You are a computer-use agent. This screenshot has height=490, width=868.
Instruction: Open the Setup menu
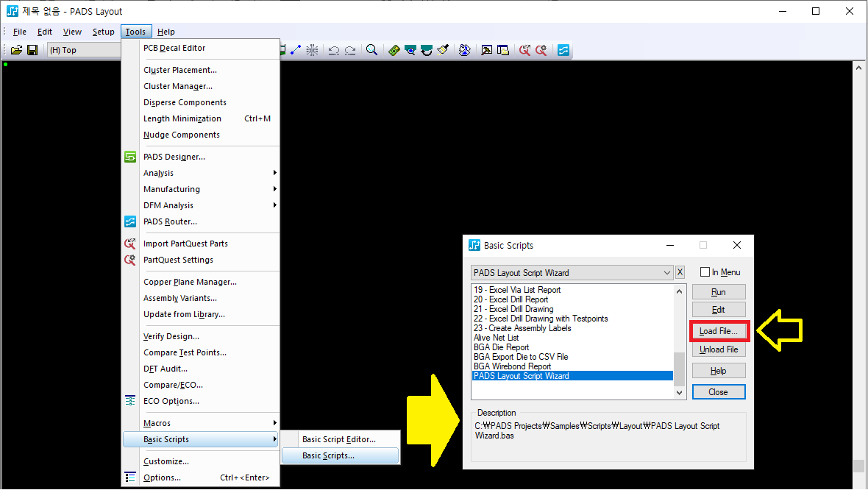coord(104,32)
